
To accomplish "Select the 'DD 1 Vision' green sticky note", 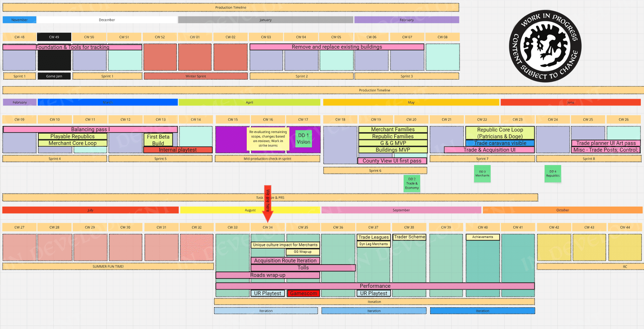I will 303,139.
